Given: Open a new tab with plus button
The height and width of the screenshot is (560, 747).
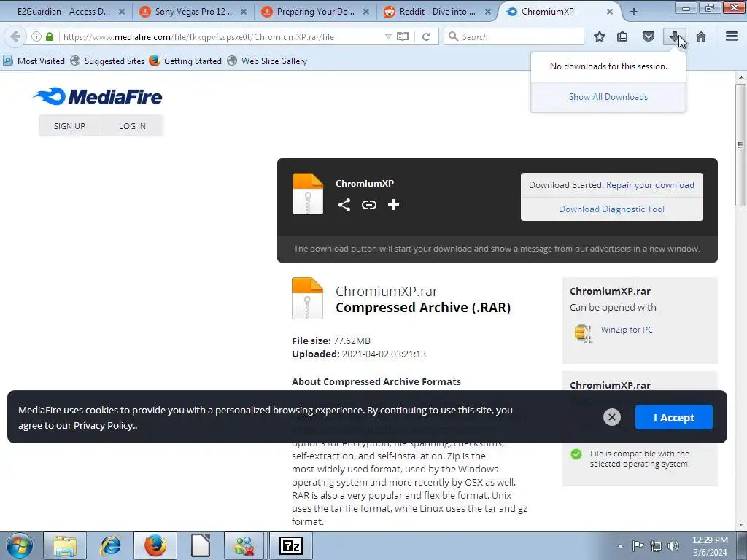Looking at the screenshot, I should 634,12.
